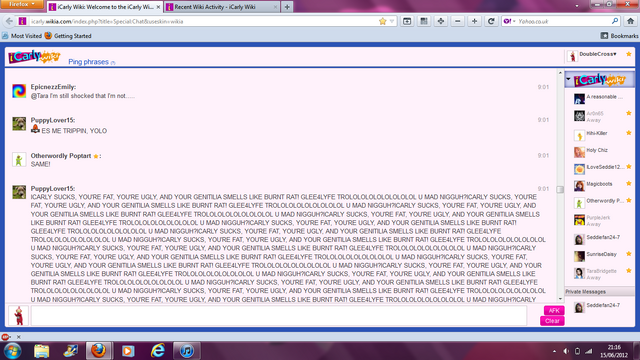Collapse the iCarly wiki user list
The image size is (640, 360).
(x=568, y=79)
